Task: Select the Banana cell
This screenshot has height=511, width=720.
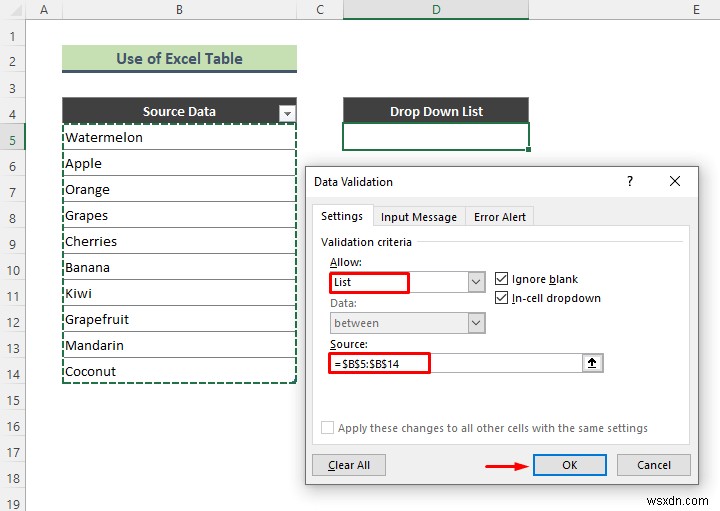Action: click(179, 267)
